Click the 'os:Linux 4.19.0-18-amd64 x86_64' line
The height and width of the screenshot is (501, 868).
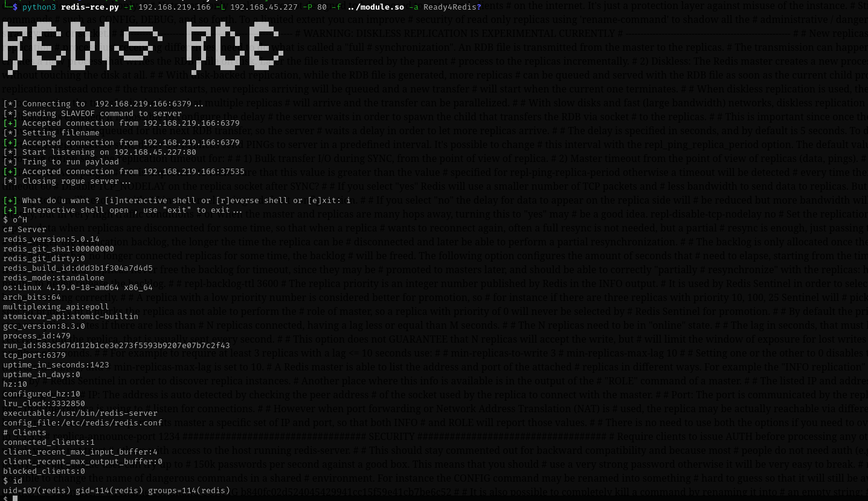pos(78,288)
